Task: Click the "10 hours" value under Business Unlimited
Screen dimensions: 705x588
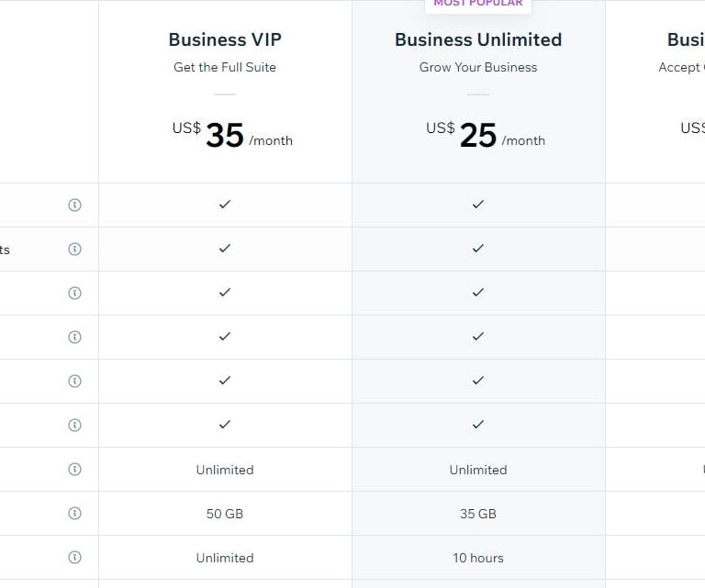Action: (x=478, y=558)
